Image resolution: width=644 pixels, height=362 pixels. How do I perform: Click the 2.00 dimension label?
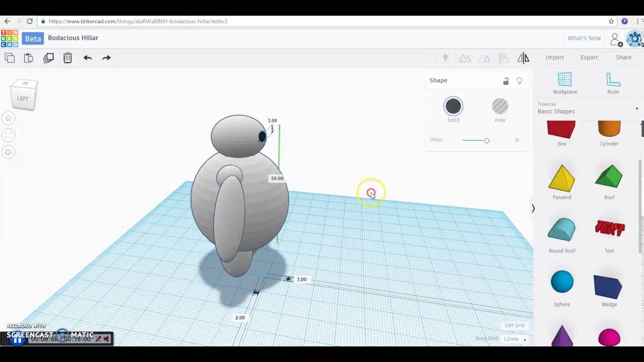240,318
